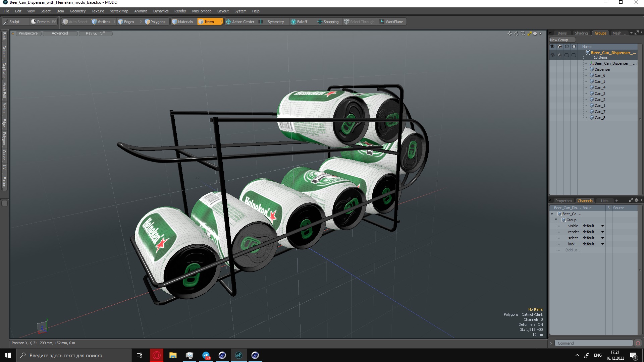Open Telegram from the taskbar
This screenshot has height=362, width=644.
206,355
